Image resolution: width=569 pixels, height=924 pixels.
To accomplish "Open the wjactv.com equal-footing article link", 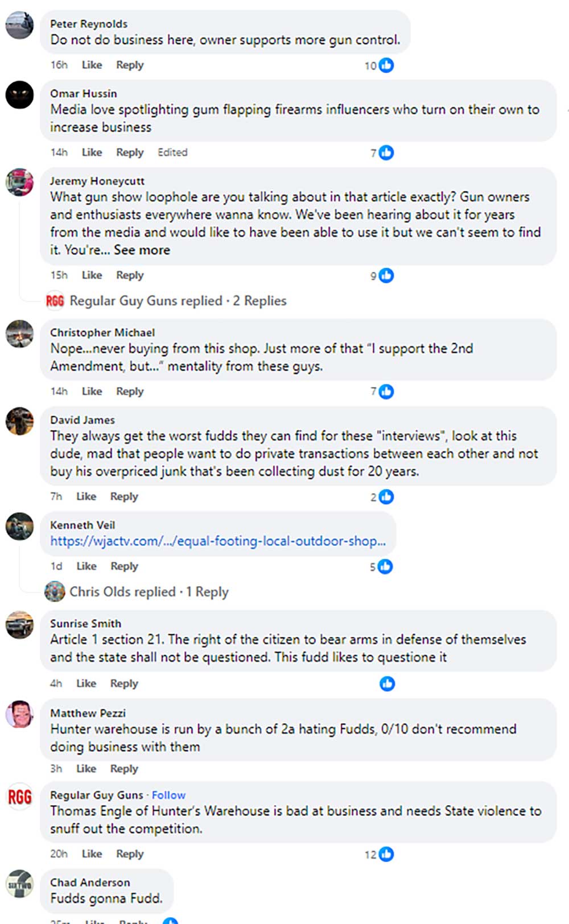I will pyautogui.click(x=218, y=541).
